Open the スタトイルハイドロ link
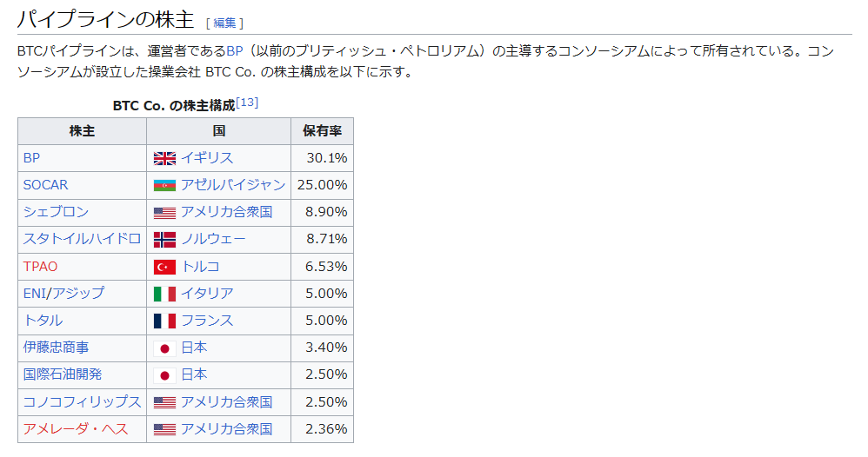This screenshot has height=457, width=868. coord(82,239)
